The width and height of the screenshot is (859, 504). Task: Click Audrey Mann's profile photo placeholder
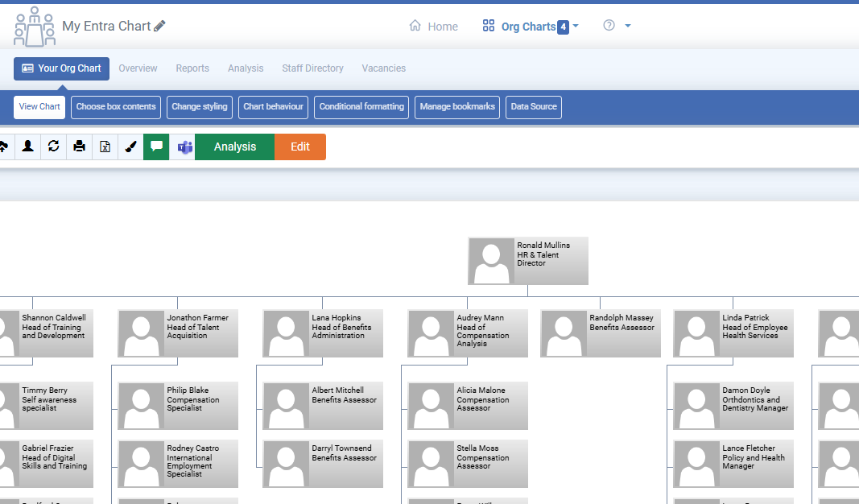click(430, 333)
